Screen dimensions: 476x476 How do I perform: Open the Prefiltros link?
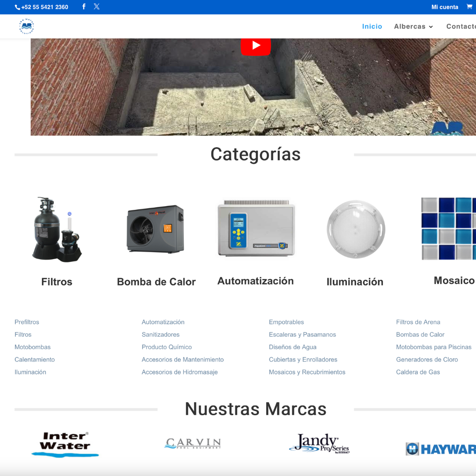pyautogui.click(x=27, y=322)
